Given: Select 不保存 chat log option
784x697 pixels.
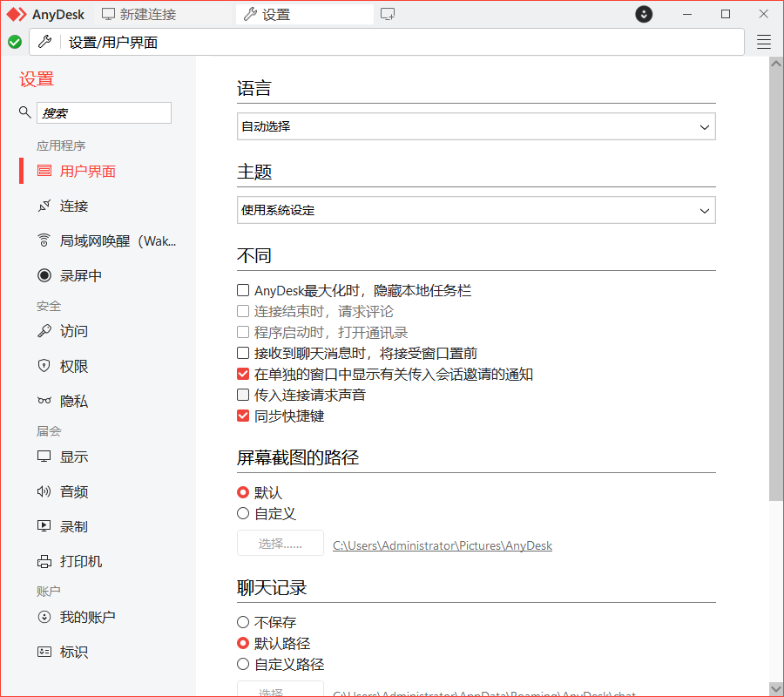Looking at the screenshot, I should pyautogui.click(x=243, y=622).
